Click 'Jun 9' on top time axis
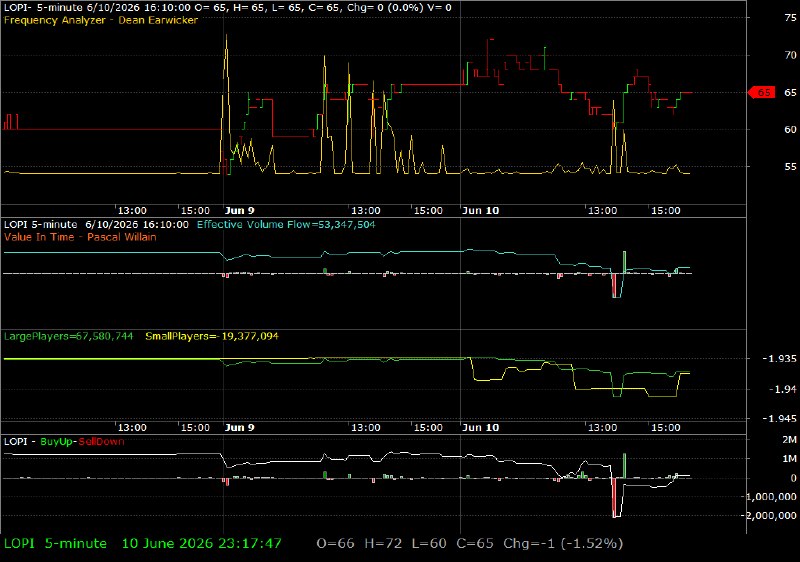800x562 pixels. click(x=239, y=211)
